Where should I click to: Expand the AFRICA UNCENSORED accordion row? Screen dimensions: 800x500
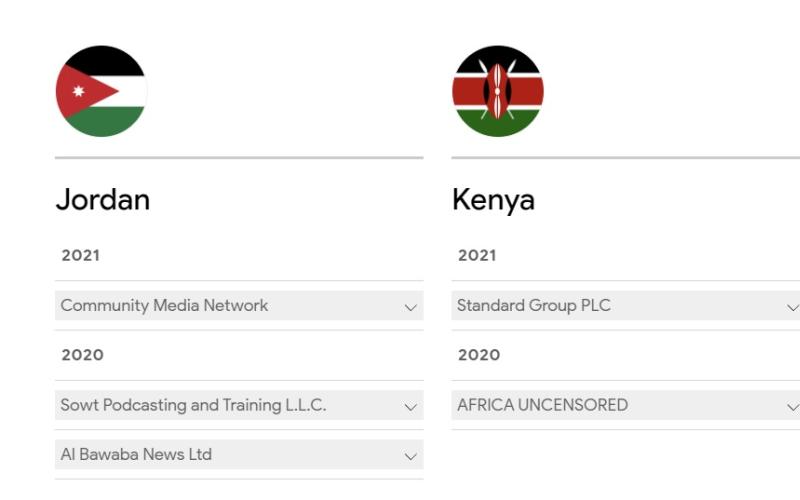(x=543, y=405)
